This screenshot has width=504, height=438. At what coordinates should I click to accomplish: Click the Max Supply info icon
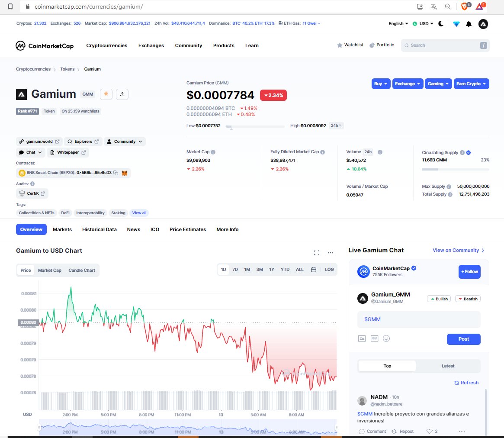click(449, 187)
